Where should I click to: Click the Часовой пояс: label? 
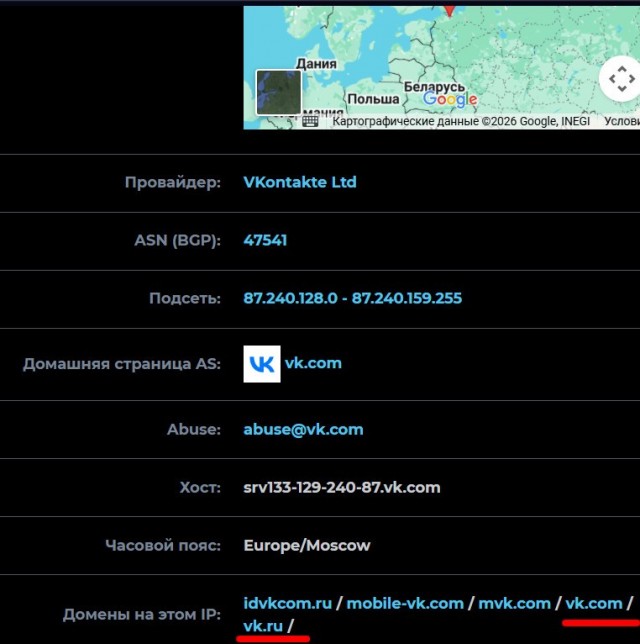click(163, 545)
